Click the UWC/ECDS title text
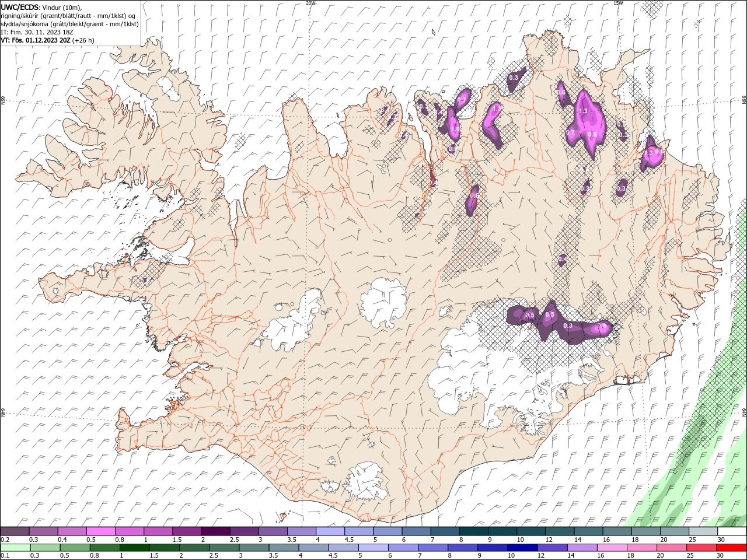This screenshot has height=560, width=747. point(19,7)
